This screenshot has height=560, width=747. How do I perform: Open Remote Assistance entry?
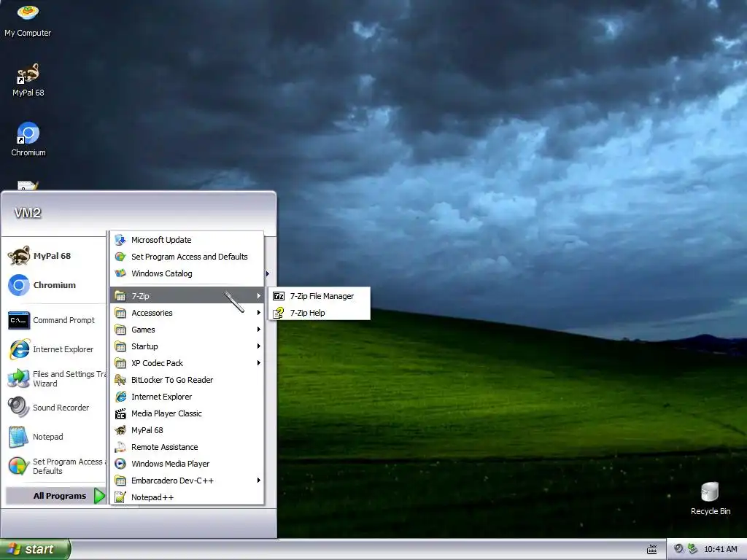pyautogui.click(x=187, y=447)
